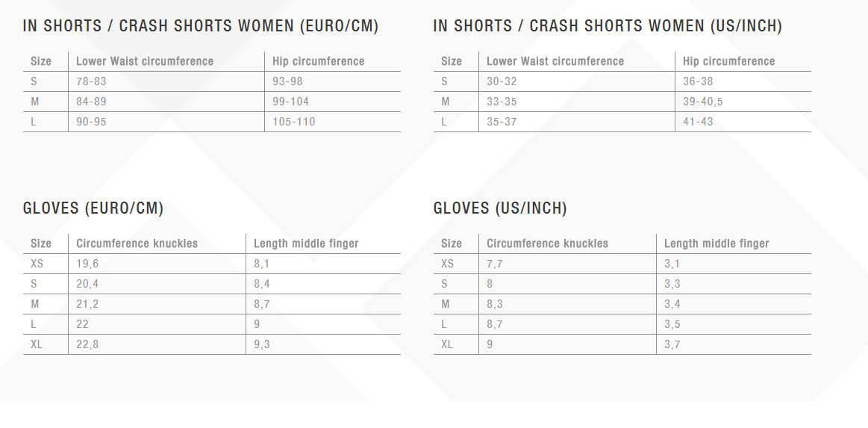The width and height of the screenshot is (868, 428).
Task: Click size S waist value 78-83
Action: 91,81
